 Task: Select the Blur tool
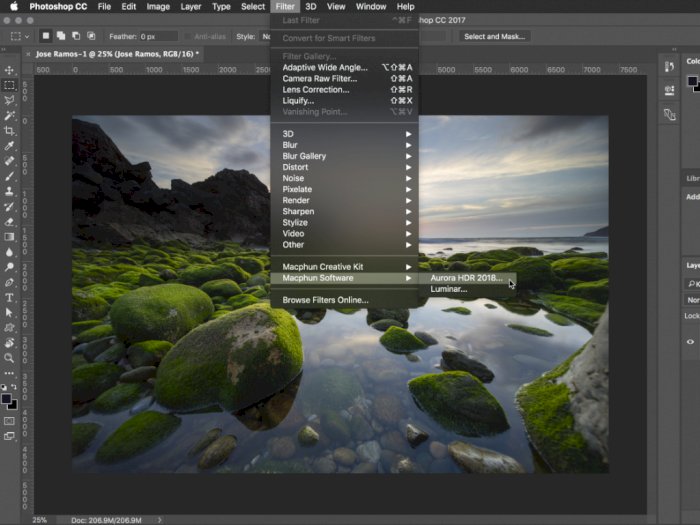click(x=9, y=252)
